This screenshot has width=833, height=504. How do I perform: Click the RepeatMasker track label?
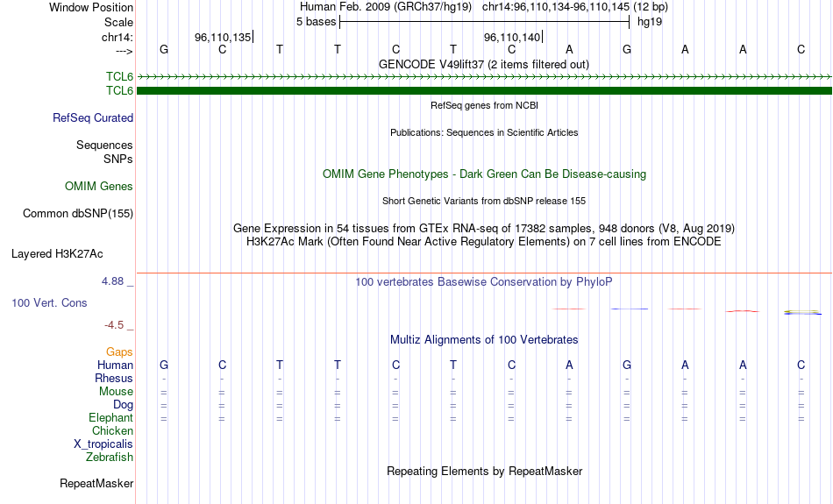[x=96, y=483]
